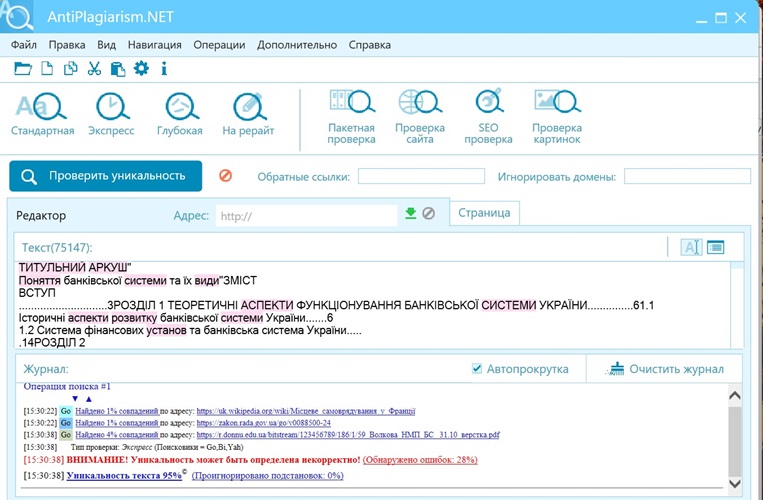Focus the Игнорировать домены input field

click(x=687, y=176)
